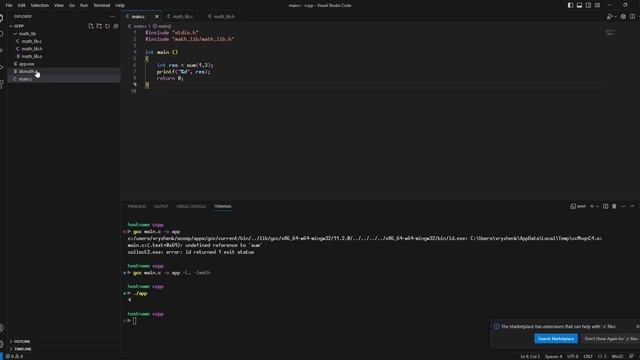This screenshot has height=360, width=640.
Task: Click errors and warnings status indicator
Action: click(14, 356)
